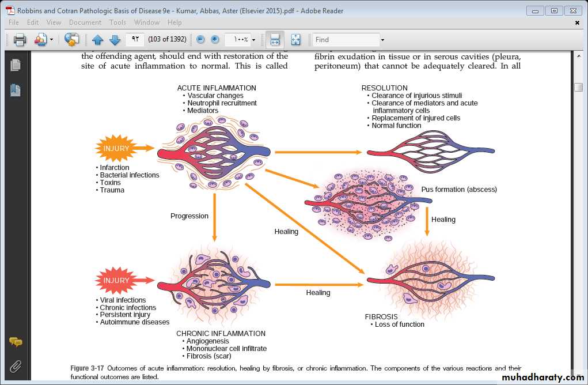The height and width of the screenshot is (385, 588).
Task: Click the vertical scrollbar thumb
Action: (x=578, y=87)
